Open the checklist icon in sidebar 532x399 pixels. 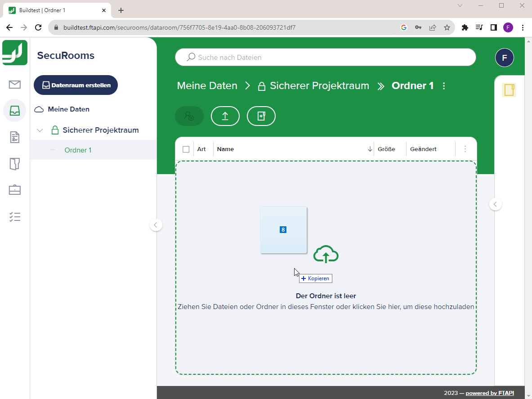14,216
